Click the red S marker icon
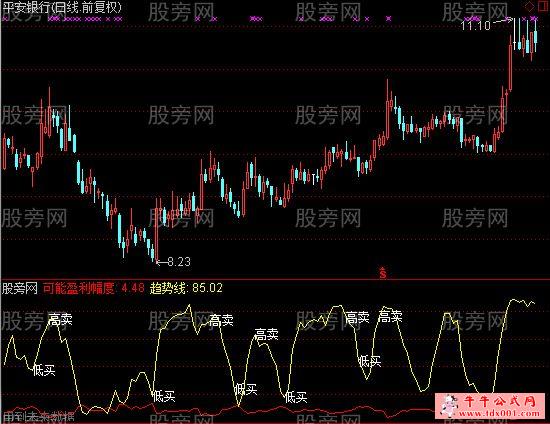 pos(383,272)
